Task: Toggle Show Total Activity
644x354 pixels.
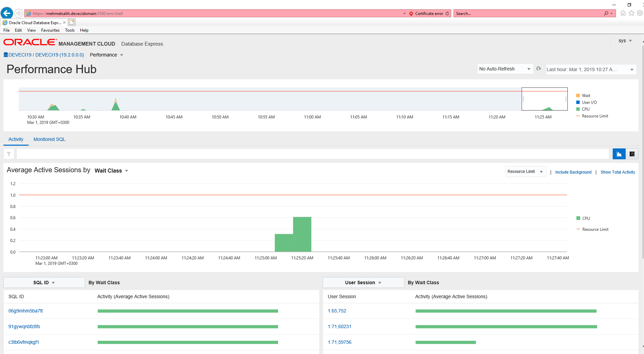Action: 617,172
